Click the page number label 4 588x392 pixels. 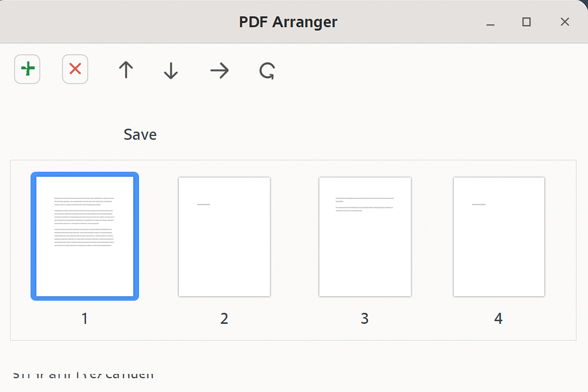(x=498, y=318)
